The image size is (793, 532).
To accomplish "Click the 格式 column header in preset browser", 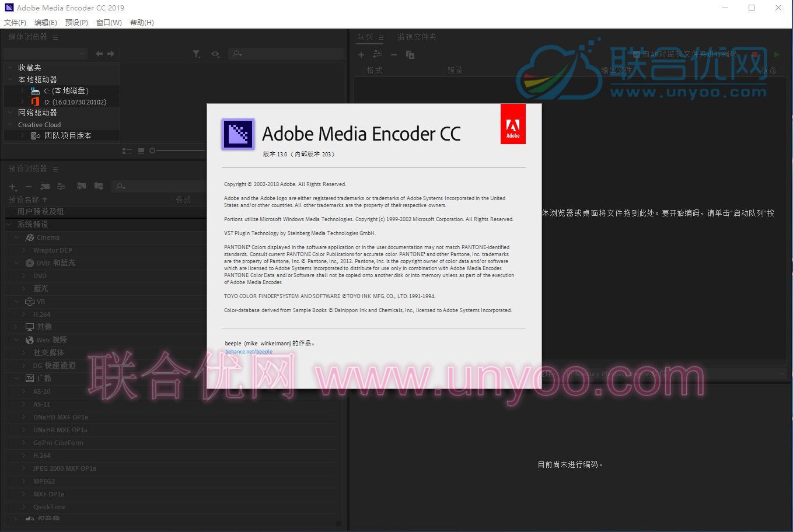I will [183, 199].
